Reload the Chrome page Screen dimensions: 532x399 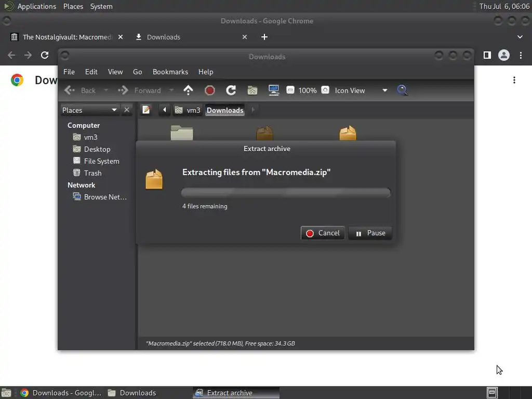pos(45,55)
